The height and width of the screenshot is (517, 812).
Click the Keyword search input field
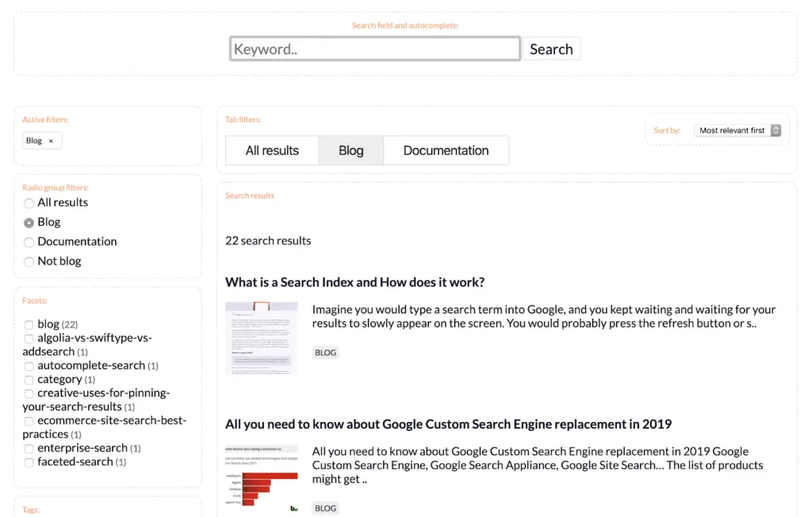coord(375,49)
